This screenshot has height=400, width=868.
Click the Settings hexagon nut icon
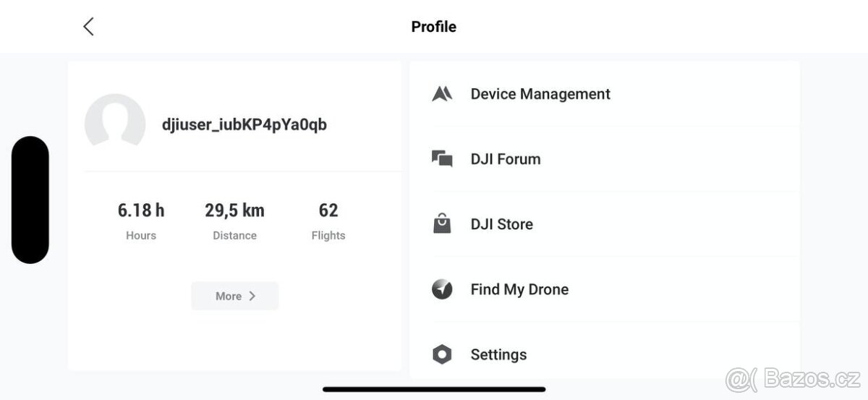coord(442,354)
